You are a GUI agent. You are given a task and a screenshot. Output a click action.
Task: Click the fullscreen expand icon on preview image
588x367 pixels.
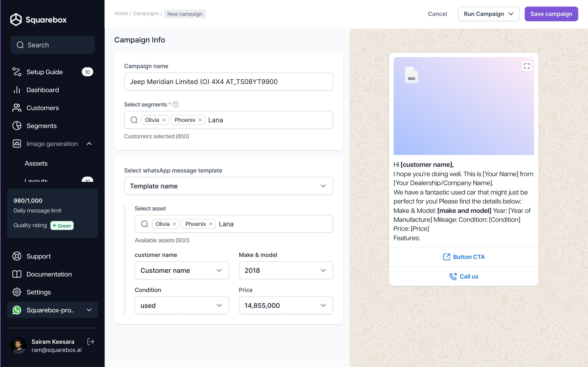pos(526,66)
